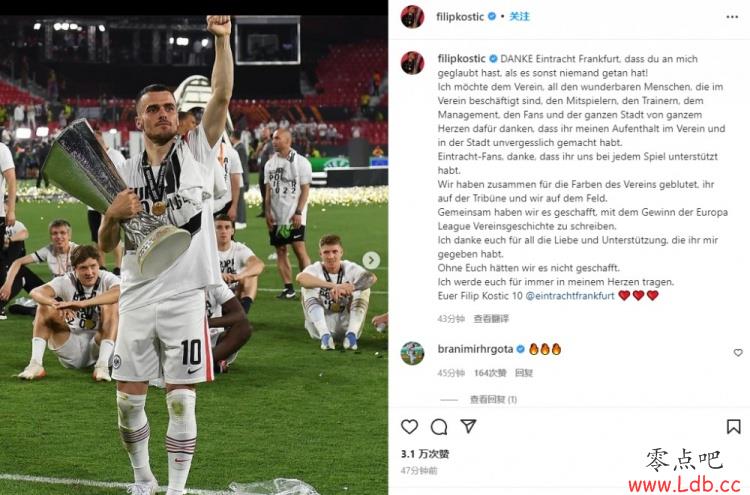Reply to branimirhrgota's comment using 回复
The image size is (750, 495).
pyautogui.click(x=524, y=373)
